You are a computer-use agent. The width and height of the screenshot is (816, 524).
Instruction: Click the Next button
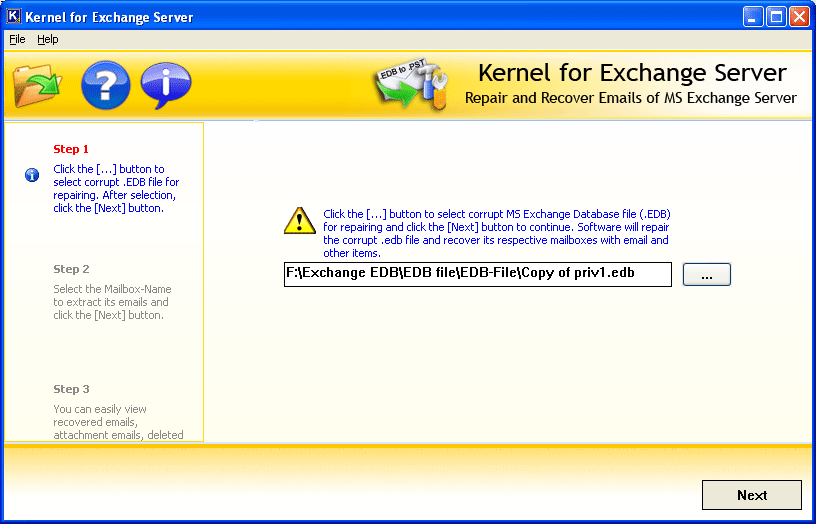pos(752,495)
